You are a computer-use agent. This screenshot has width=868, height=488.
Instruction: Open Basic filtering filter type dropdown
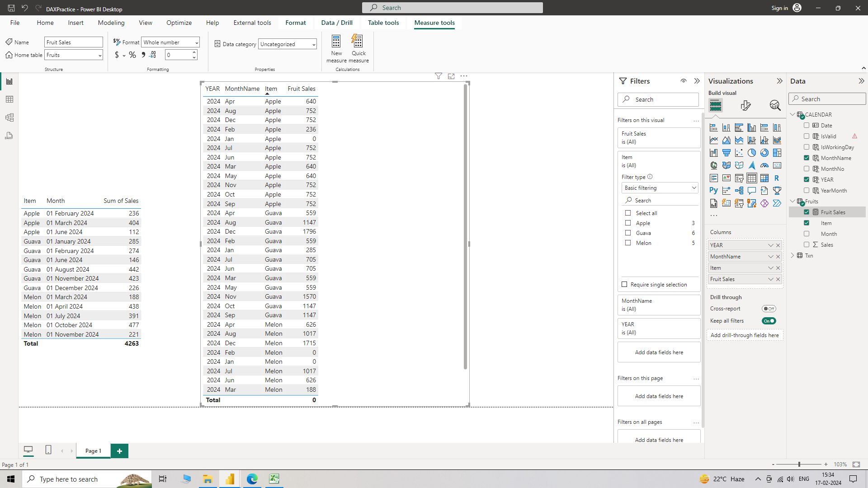(660, 188)
